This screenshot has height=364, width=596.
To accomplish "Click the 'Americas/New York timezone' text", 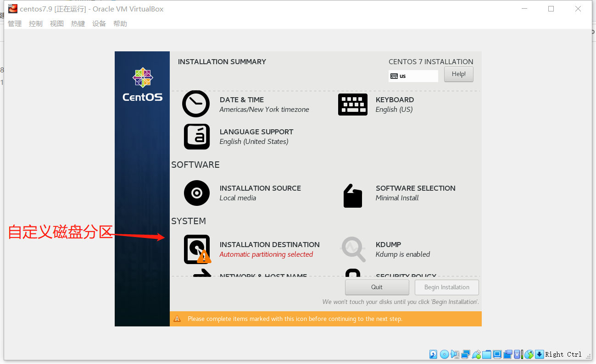I will (264, 110).
